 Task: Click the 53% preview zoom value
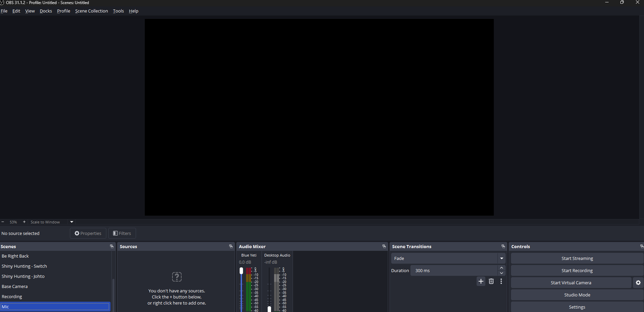pyautogui.click(x=13, y=222)
